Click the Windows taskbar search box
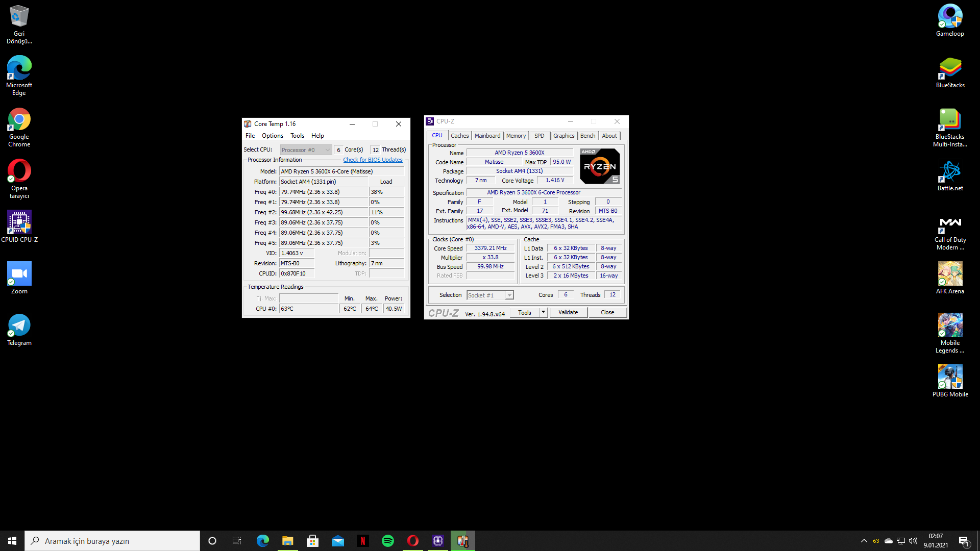 pos(112,541)
